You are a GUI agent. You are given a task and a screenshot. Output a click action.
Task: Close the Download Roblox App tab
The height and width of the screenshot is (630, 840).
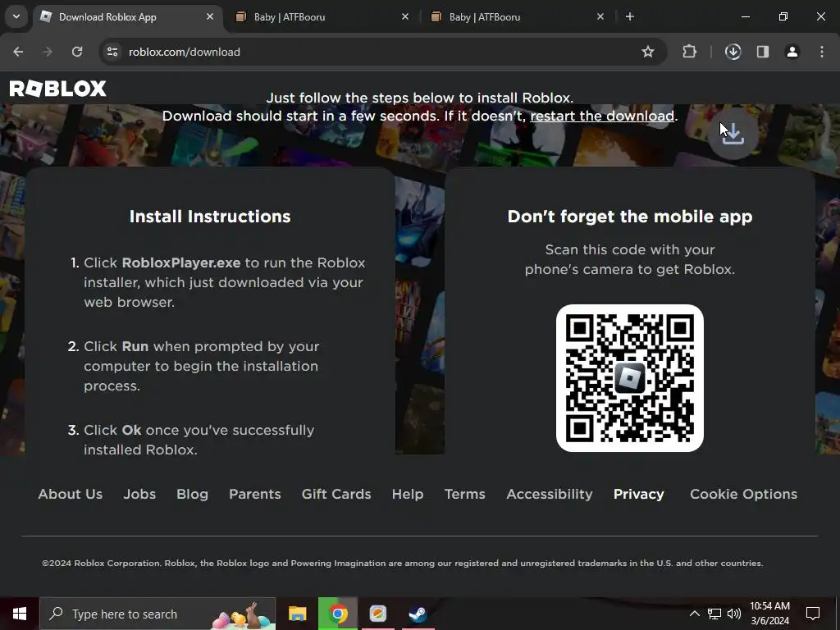tap(210, 17)
